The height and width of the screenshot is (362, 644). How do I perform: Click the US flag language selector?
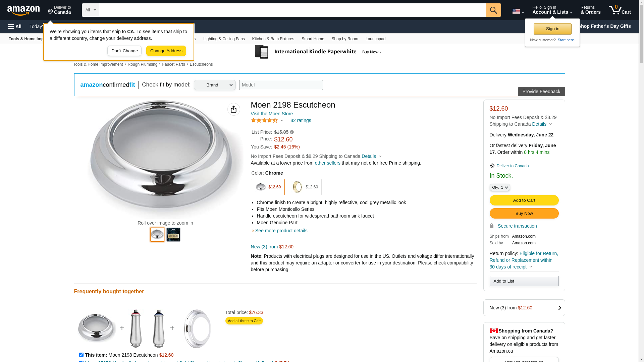click(518, 11)
